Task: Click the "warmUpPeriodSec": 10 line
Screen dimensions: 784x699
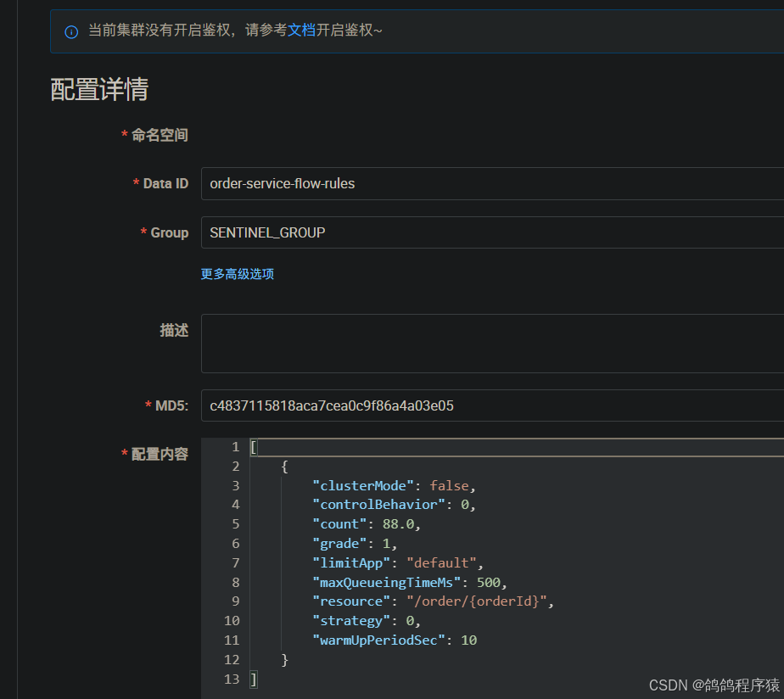Action: point(395,640)
